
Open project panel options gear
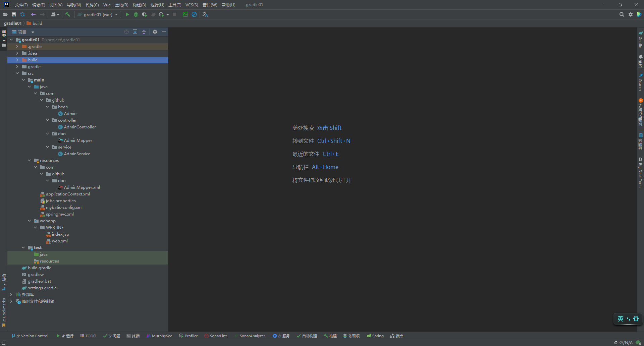click(x=155, y=32)
